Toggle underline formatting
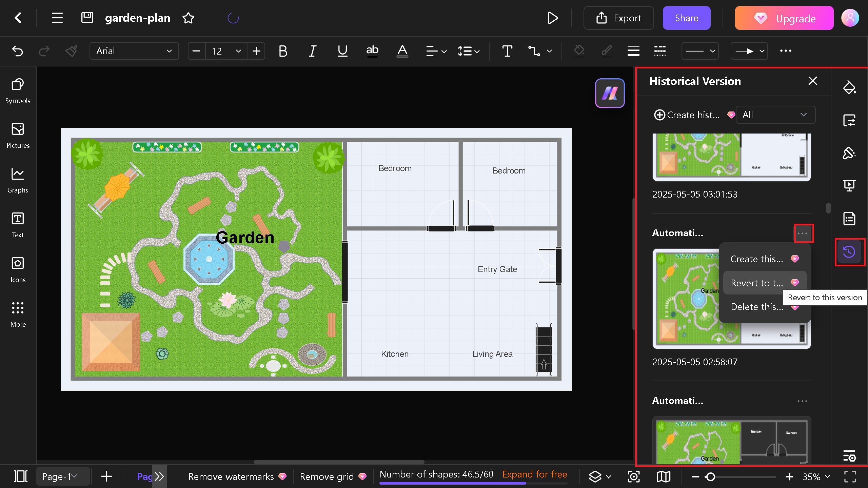Screen dimensions: 868x488 [342, 51]
